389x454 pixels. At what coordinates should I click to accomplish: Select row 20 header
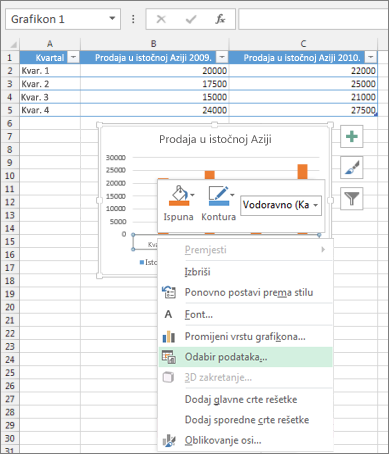pyautogui.click(x=10, y=307)
